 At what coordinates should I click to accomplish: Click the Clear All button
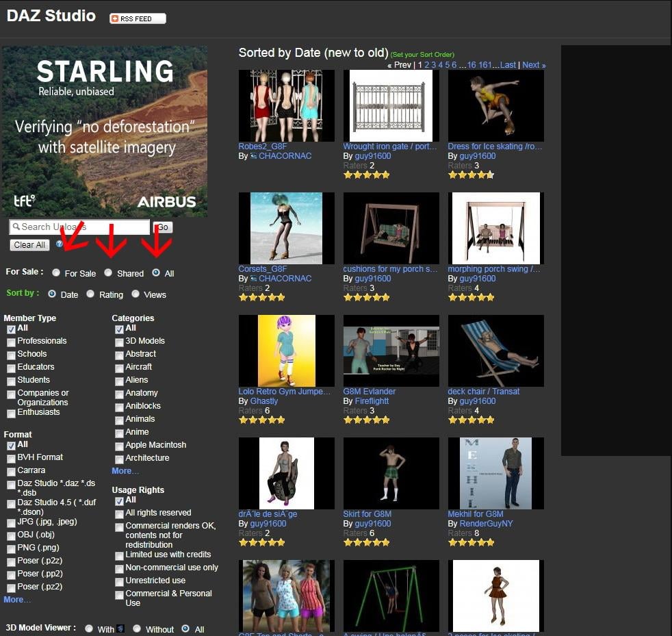pyautogui.click(x=29, y=245)
